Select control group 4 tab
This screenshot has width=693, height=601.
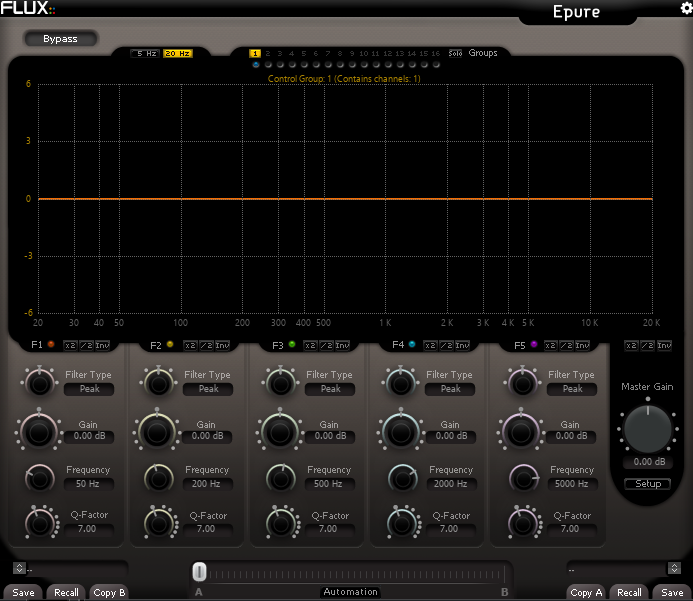point(291,53)
